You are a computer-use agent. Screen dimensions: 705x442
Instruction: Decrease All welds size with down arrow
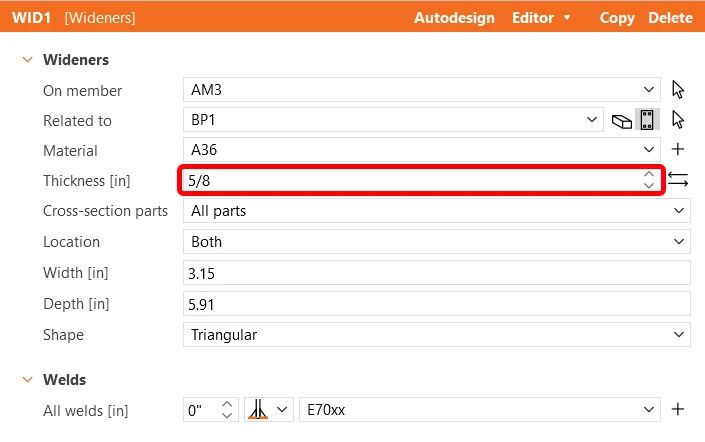click(x=227, y=415)
